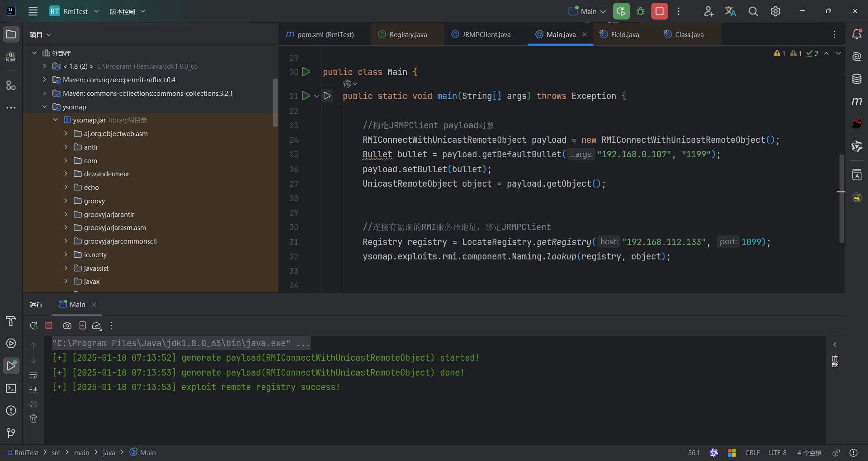
Task: Switch to Class.java tab
Action: coord(684,34)
